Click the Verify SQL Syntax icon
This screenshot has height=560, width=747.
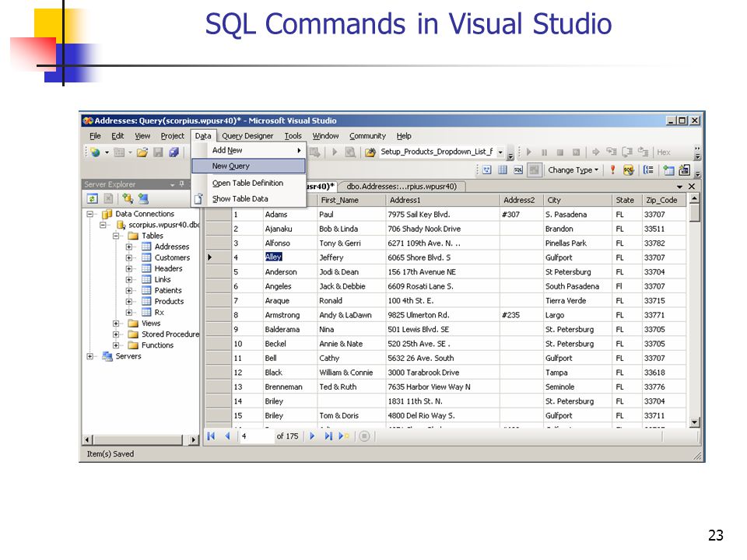629,170
